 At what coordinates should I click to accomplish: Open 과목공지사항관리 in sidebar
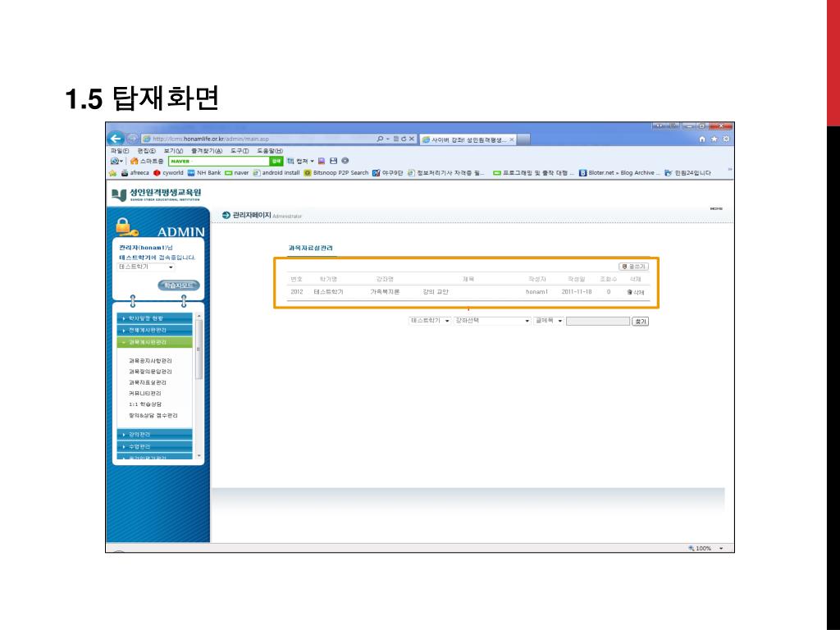pyautogui.click(x=150, y=361)
